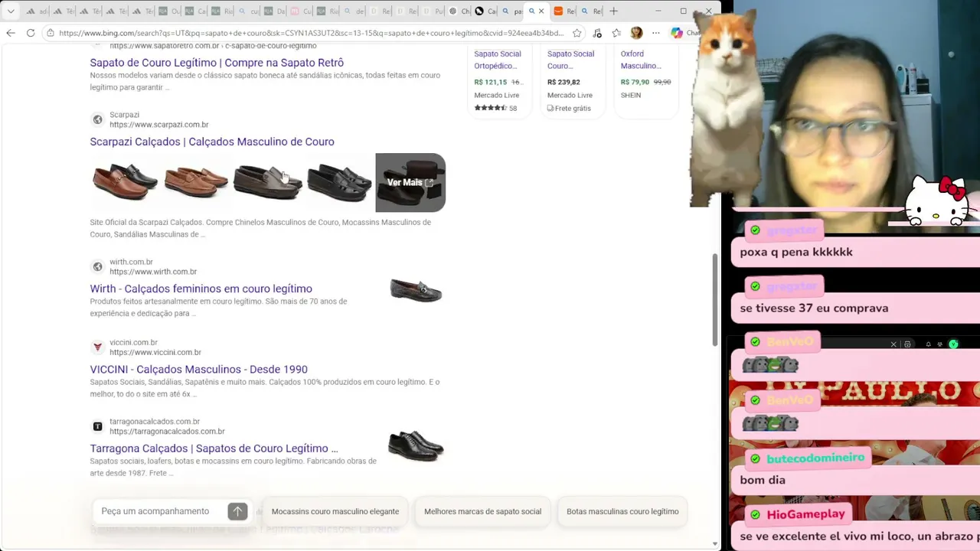Open the browser tab search chevron
Screen dimensions: 980x551
click(10, 11)
